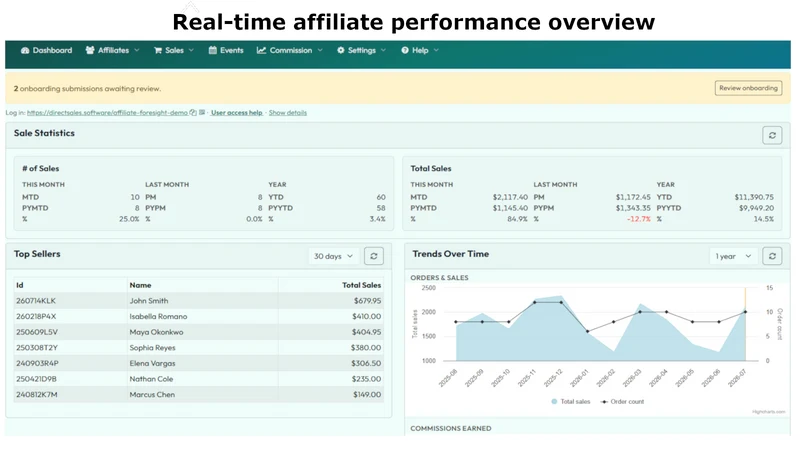
Task: Select the John Smith seller row
Action: [x=198, y=301]
